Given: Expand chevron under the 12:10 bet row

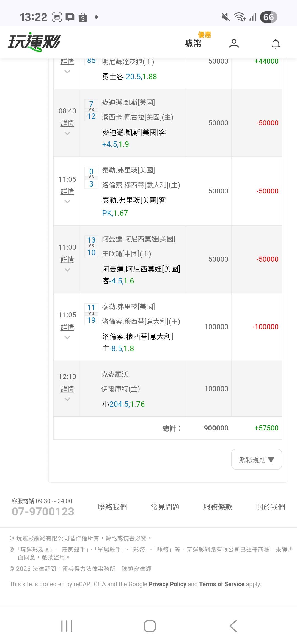Looking at the screenshot, I should [67, 399].
